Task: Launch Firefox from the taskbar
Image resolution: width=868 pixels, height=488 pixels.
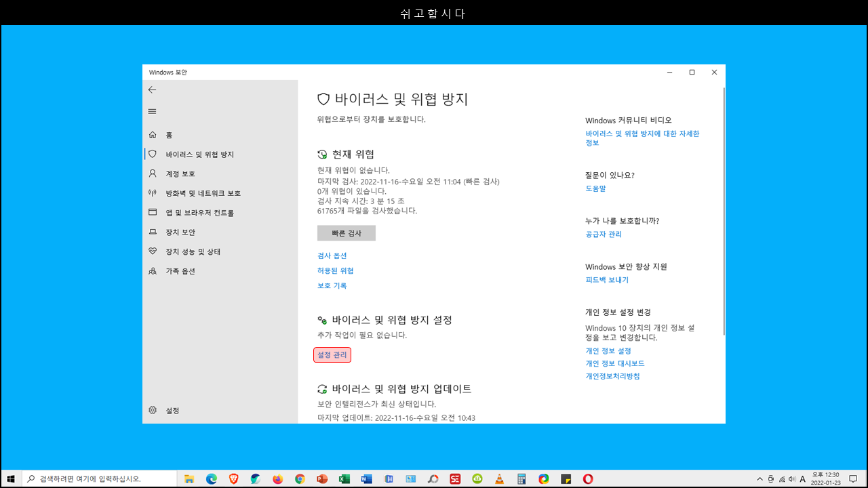Action: [x=277, y=479]
